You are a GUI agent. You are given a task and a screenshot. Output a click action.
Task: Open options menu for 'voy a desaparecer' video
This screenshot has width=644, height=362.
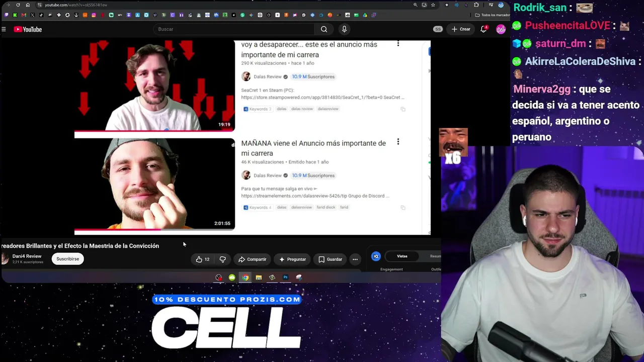(x=398, y=44)
